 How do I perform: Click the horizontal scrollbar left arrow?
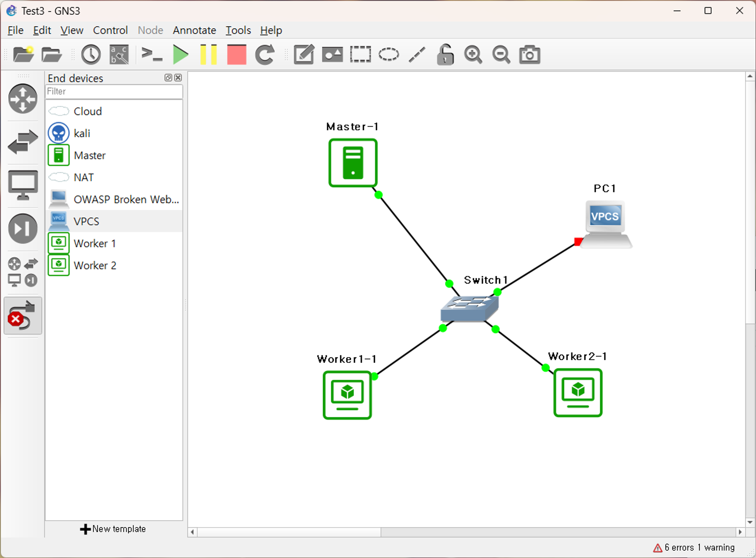coord(192,532)
